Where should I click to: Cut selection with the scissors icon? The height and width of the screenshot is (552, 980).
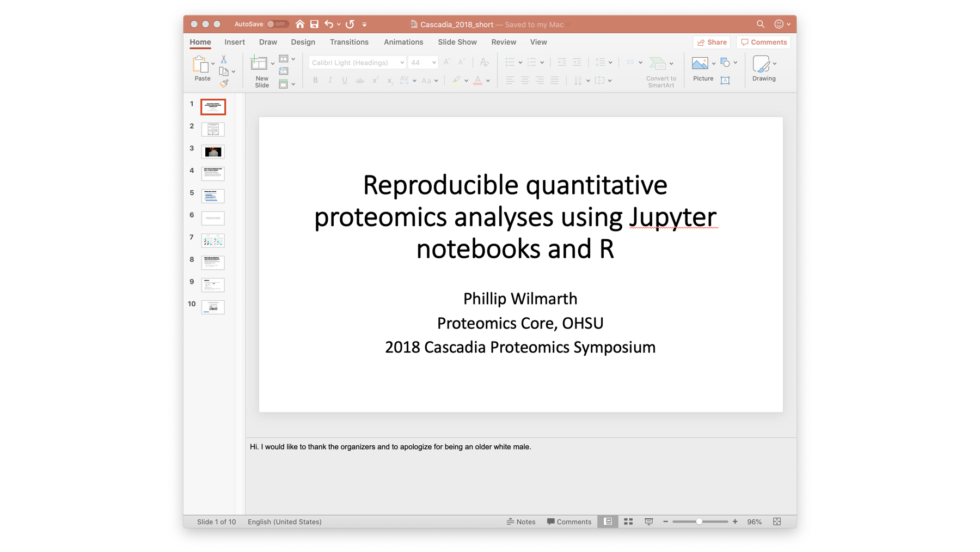pos(224,59)
